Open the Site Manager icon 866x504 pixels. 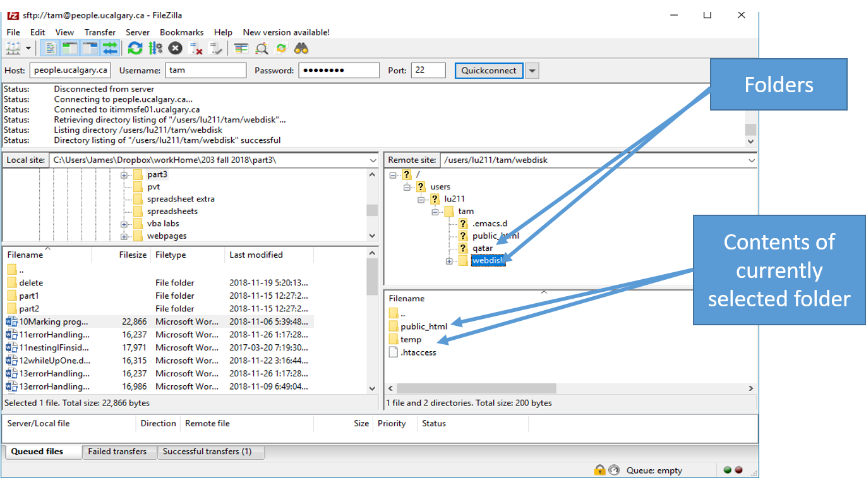coord(13,49)
